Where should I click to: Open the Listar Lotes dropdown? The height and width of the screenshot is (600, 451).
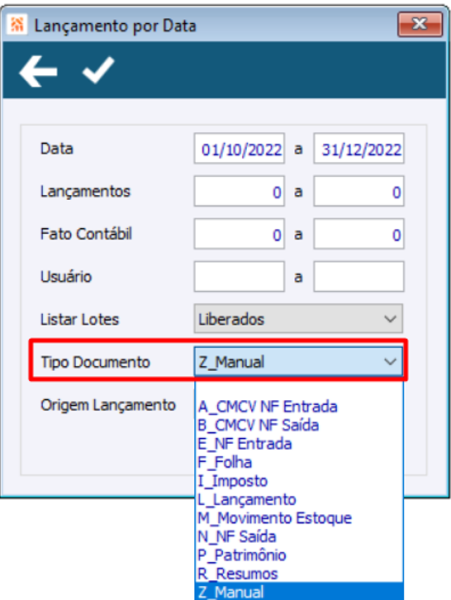click(298, 319)
